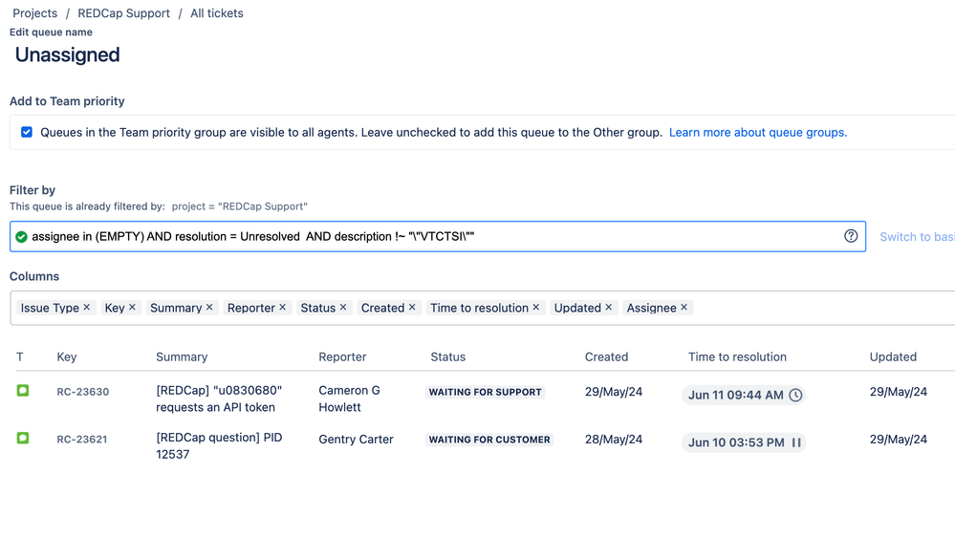Uncheck the Team priority group checkbox
Screen dimensions: 955x560
point(26,132)
